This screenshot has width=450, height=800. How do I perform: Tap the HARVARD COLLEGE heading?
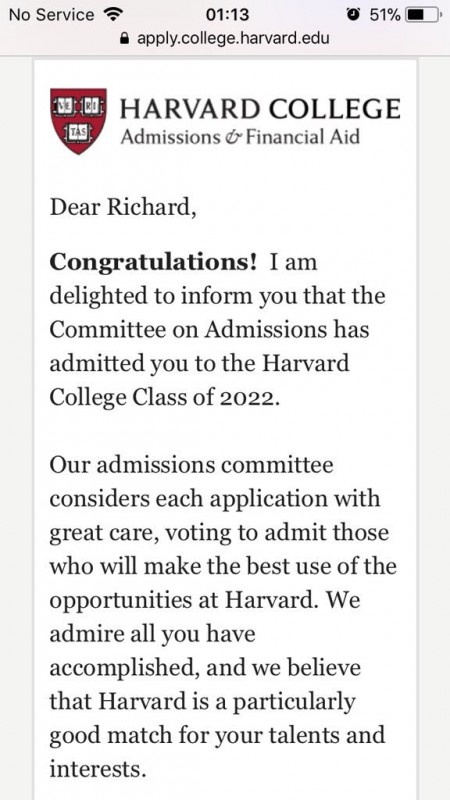pos(260,109)
